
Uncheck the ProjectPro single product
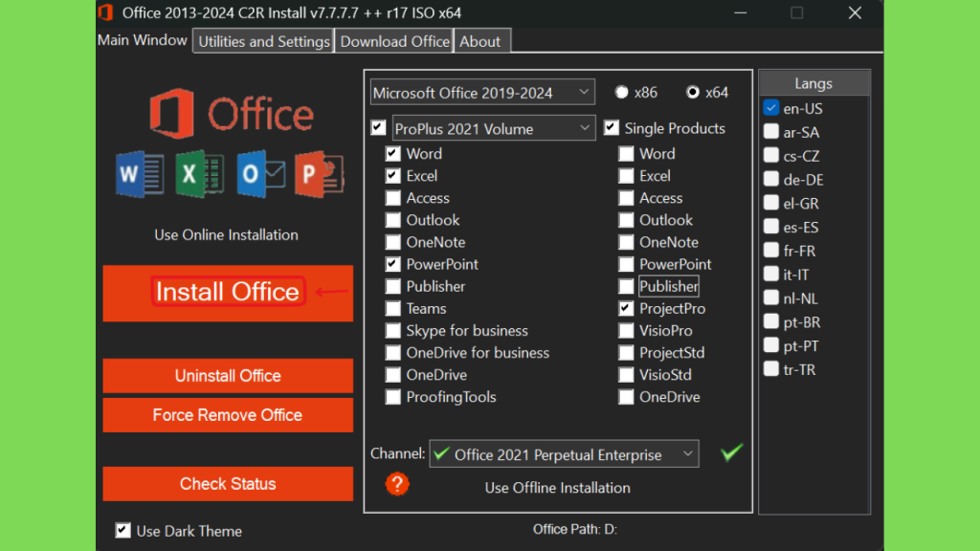click(626, 309)
